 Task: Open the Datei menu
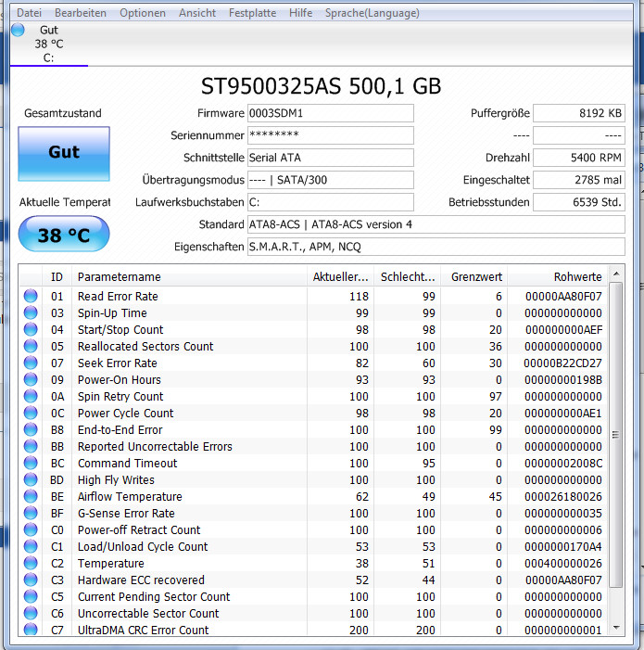click(29, 13)
